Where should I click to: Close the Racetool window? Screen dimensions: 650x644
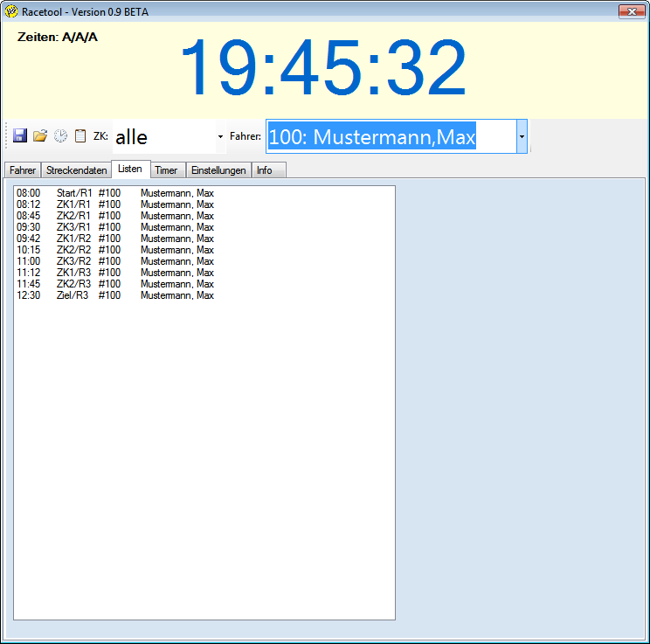tap(632, 11)
